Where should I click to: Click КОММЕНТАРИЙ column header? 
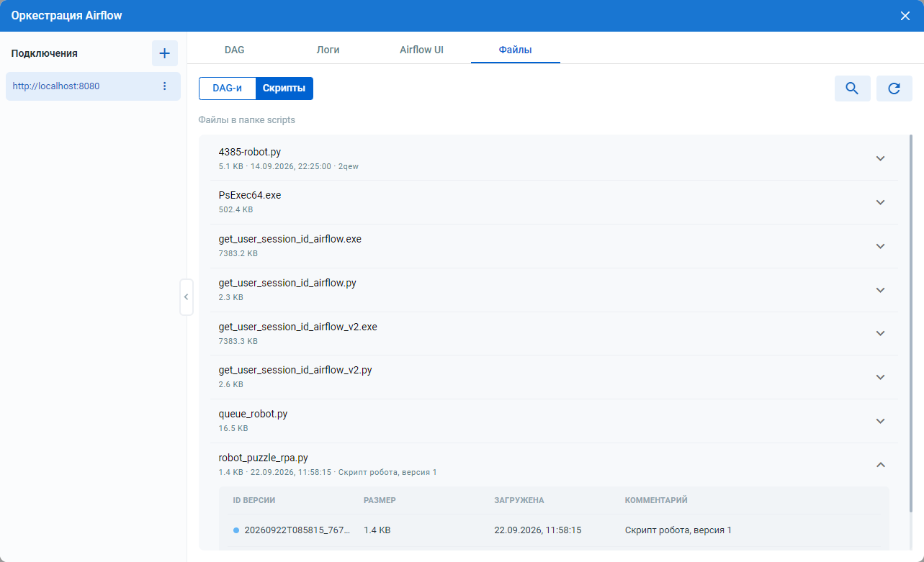coord(656,500)
